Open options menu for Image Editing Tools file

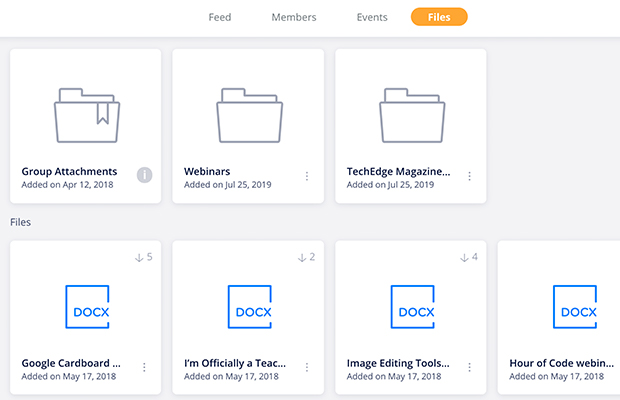pos(469,368)
